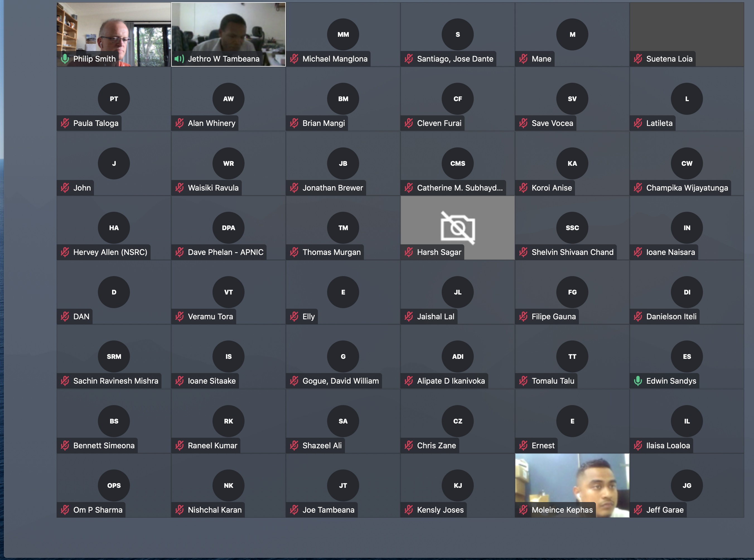This screenshot has width=754, height=560.
Task: Click the Danielson Iteli name label
Action: click(x=671, y=316)
